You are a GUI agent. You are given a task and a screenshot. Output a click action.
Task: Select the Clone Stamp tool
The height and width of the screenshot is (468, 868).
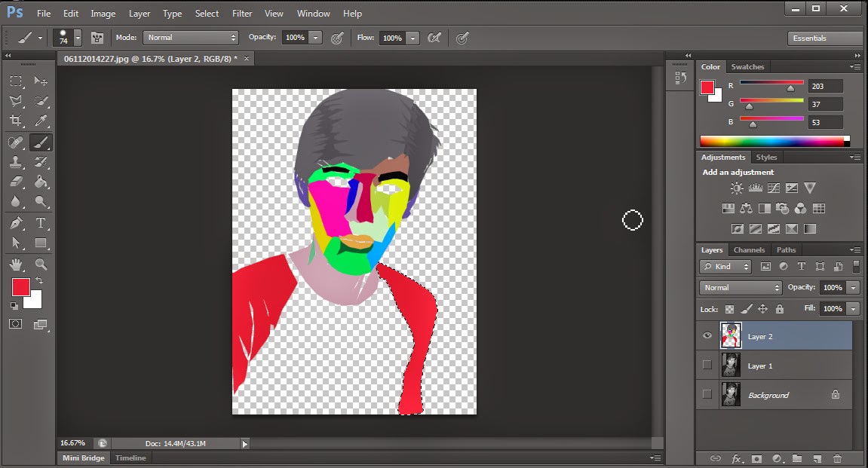coord(16,161)
